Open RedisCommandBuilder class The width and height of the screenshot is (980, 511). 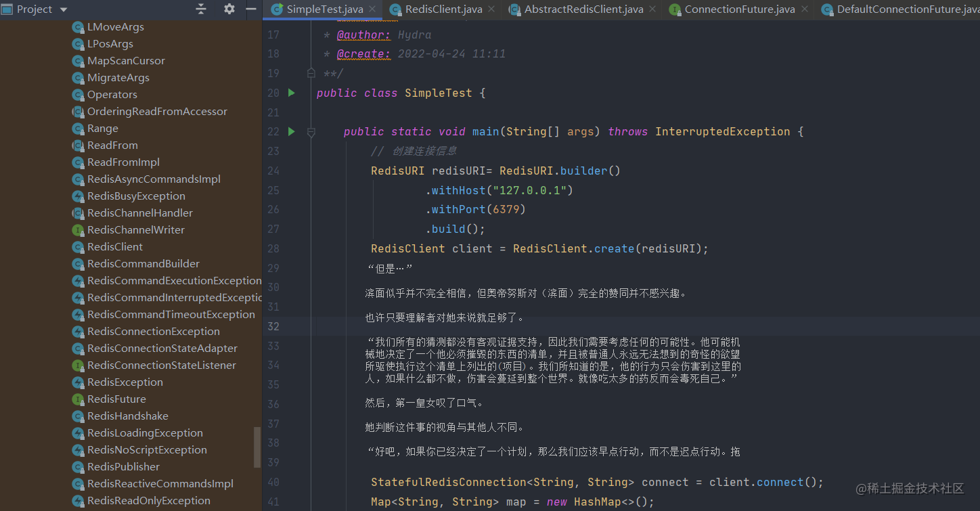[143, 264]
